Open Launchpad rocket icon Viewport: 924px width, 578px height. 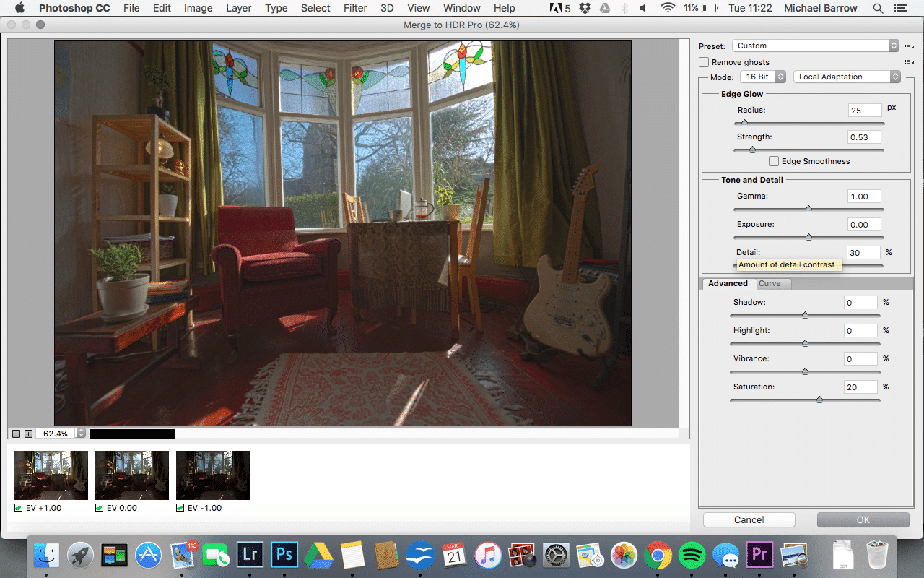(x=81, y=555)
